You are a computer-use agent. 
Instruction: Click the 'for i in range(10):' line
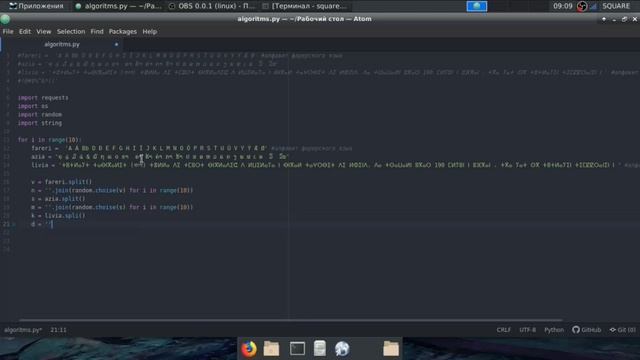[49, 140]
